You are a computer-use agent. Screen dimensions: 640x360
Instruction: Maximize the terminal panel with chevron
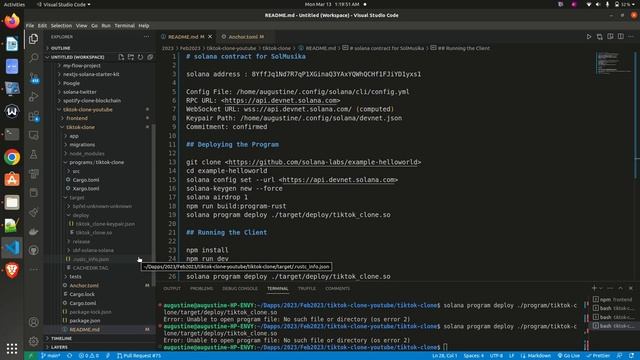tap(620, 288)
